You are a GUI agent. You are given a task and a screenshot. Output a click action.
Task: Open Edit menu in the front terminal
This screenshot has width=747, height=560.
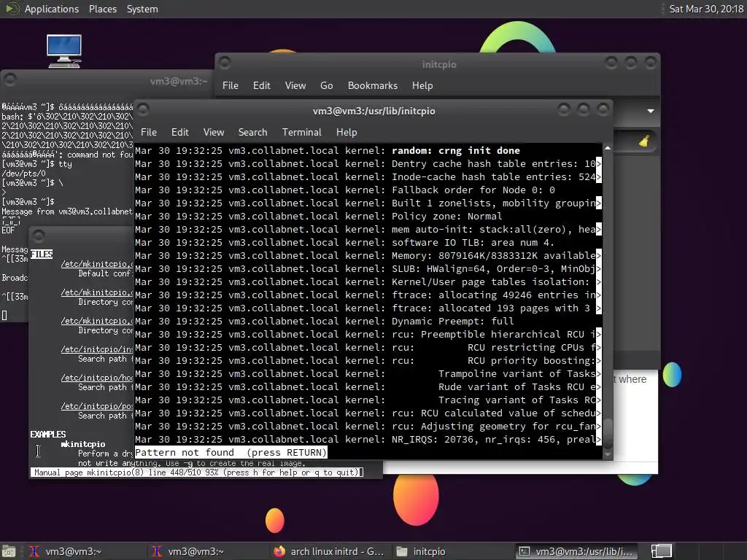pos(179,133)
